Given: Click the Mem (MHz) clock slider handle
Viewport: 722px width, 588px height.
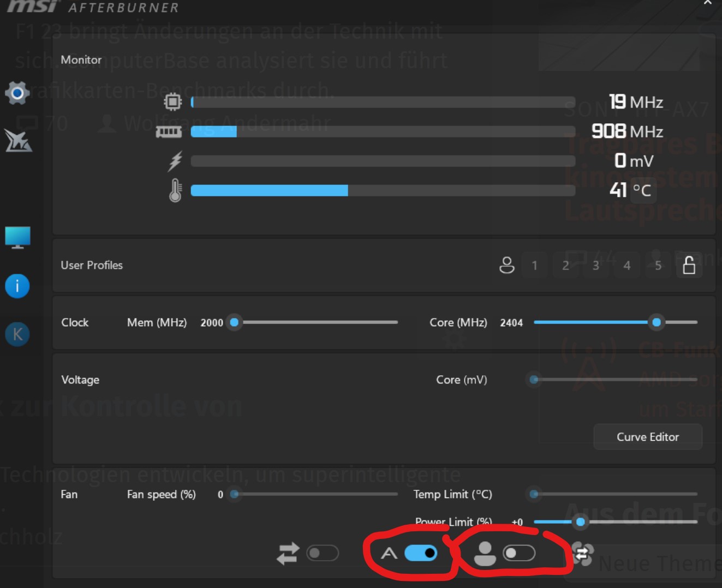Looking at the screenshot, I should coord(234,322).
